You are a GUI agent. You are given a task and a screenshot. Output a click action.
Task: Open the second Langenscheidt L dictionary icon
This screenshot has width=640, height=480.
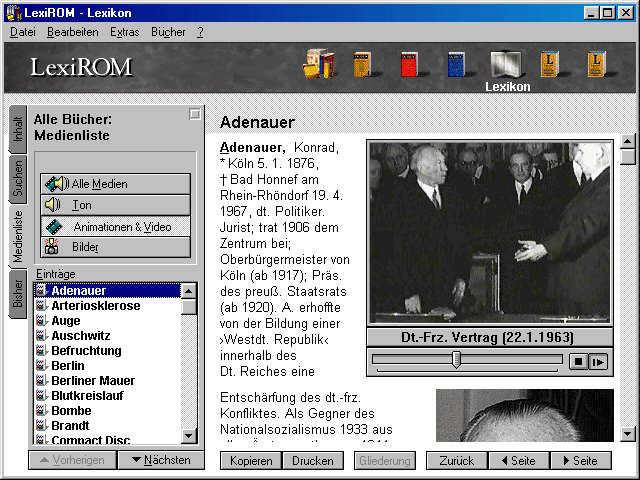click(x=596, y=64)
